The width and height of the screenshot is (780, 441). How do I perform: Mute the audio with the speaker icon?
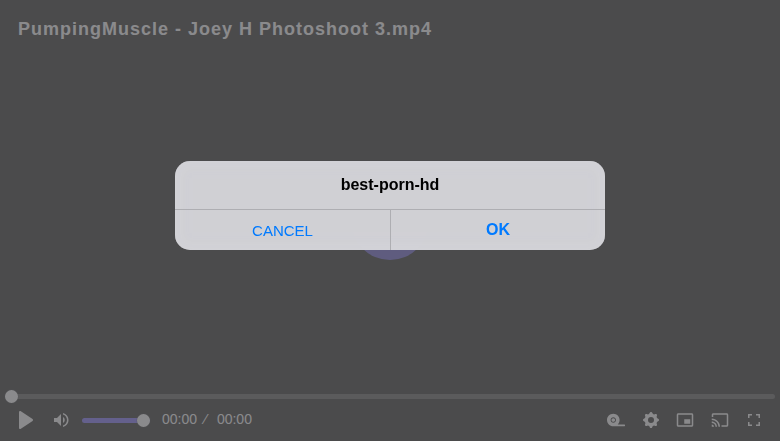pos(61,420)
